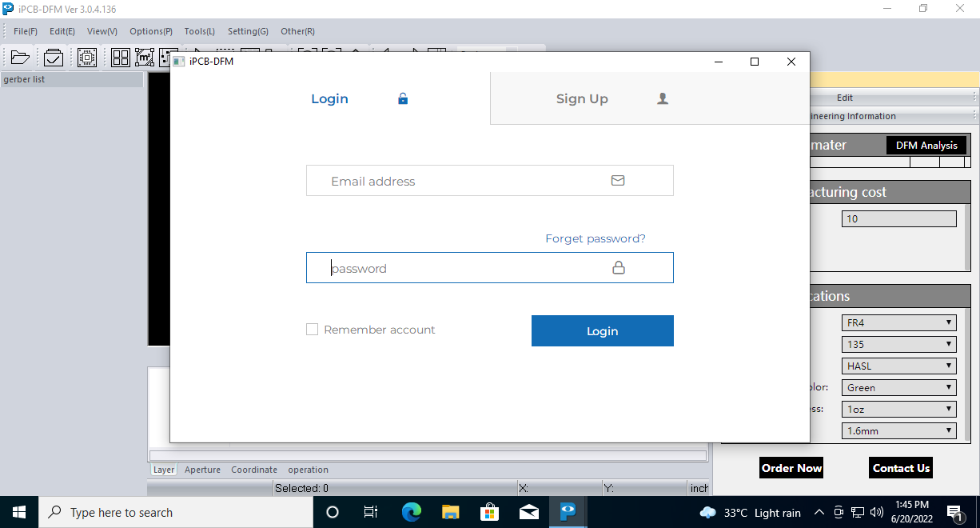
Task: Enable the Remember account checkbox
Action: (313, 330)
